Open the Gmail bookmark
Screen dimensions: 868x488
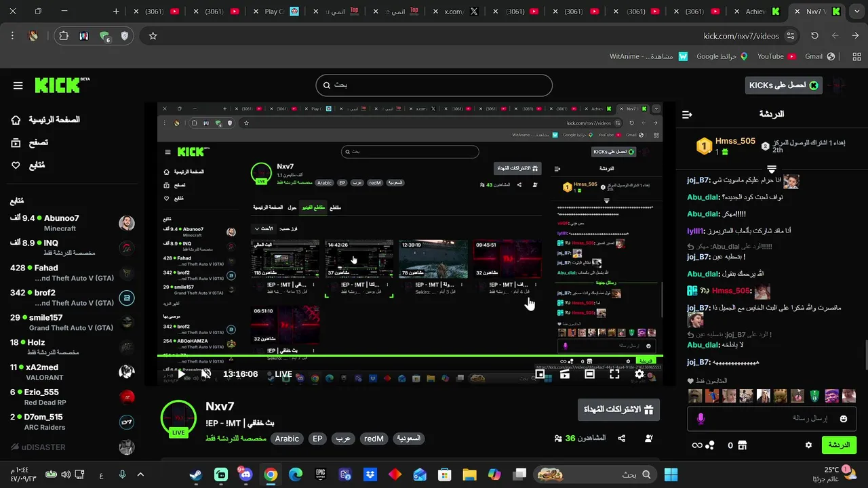pyautogui.click(x=819, y=56)
